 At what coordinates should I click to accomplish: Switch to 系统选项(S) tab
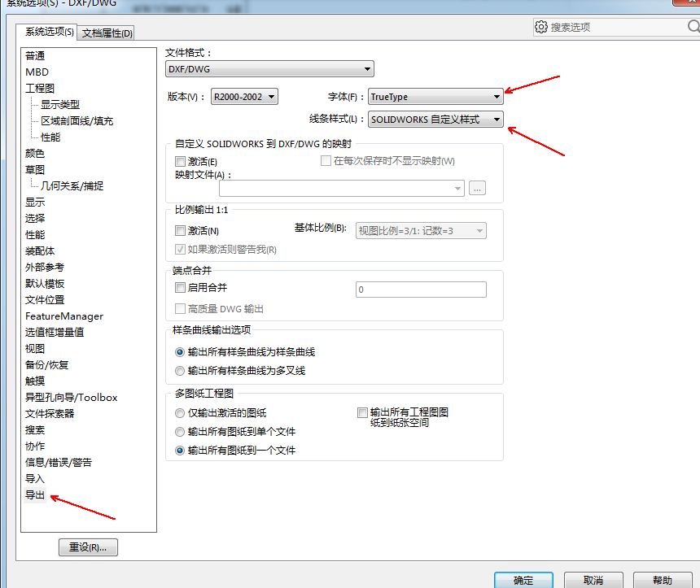(49, 32)
